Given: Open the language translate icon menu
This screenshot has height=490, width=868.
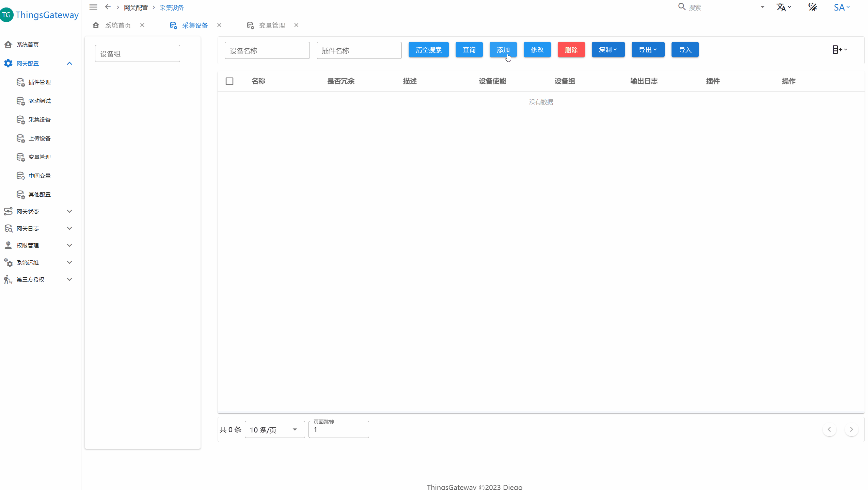Looking at the screenshot, I should tap(783, 7).
